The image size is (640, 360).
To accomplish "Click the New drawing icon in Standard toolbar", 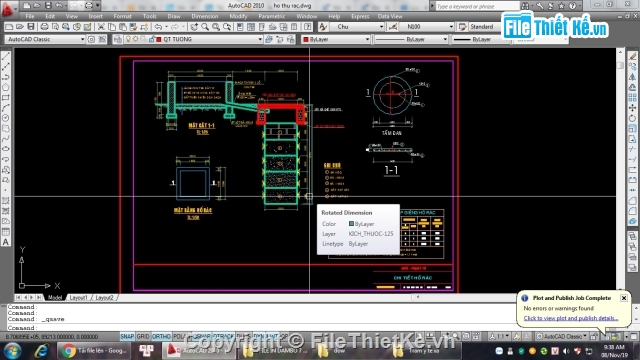I will 9,27.
